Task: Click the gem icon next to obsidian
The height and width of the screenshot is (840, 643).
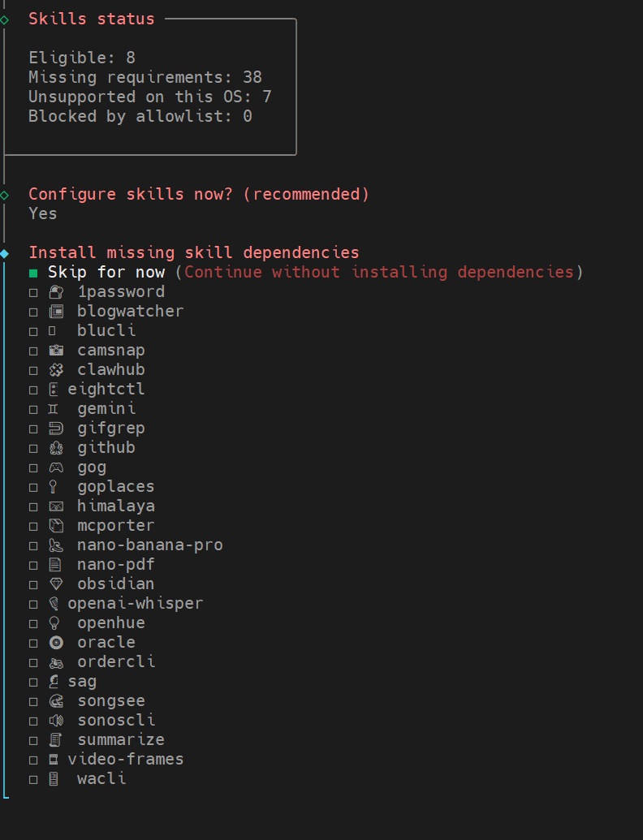Action: (x=55, y=584)
